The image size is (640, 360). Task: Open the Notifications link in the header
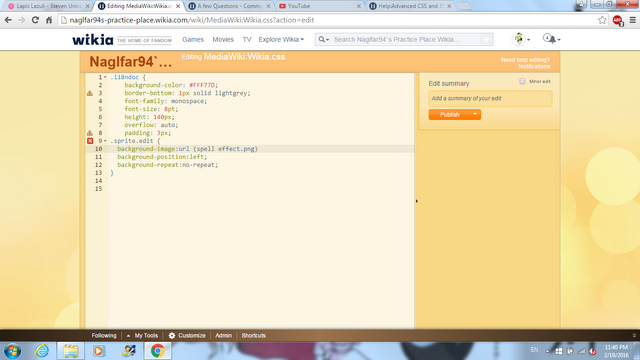(534, 67)
